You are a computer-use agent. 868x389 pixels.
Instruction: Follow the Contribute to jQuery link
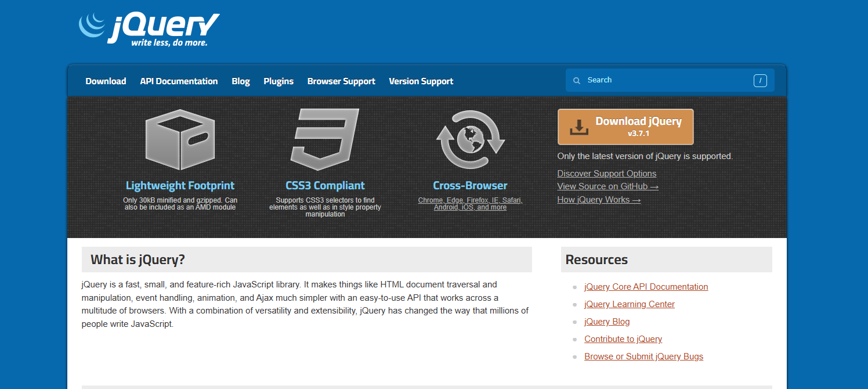click(623, 339)
